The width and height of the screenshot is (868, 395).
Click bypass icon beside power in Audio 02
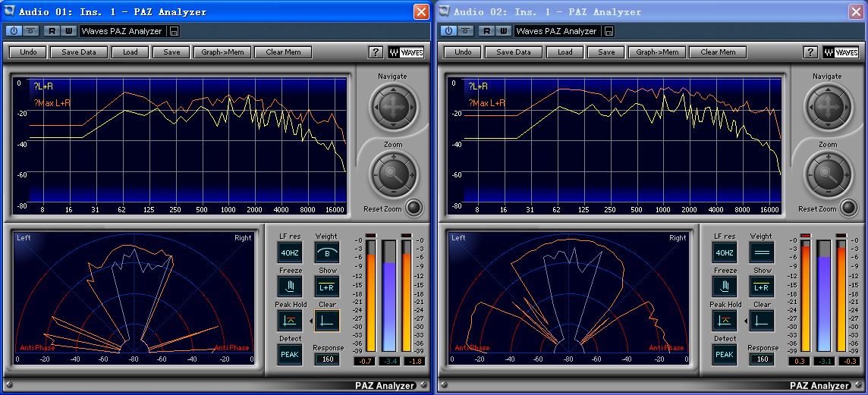(466, 31)
